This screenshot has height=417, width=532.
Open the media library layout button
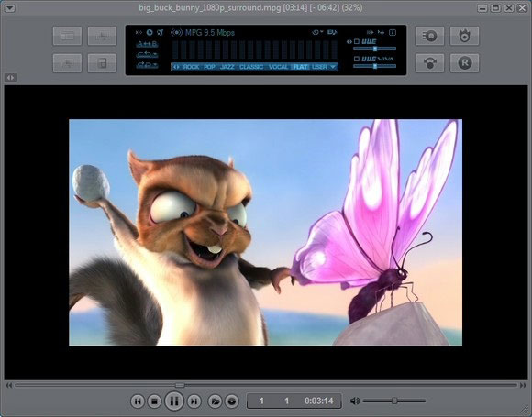67,36
